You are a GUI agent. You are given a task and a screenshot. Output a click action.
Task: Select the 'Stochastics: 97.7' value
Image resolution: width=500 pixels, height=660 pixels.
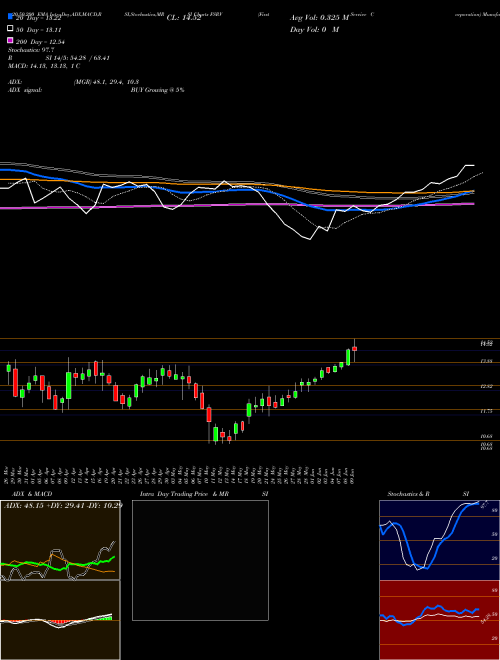pyautogui.click(x=31, y=50)
